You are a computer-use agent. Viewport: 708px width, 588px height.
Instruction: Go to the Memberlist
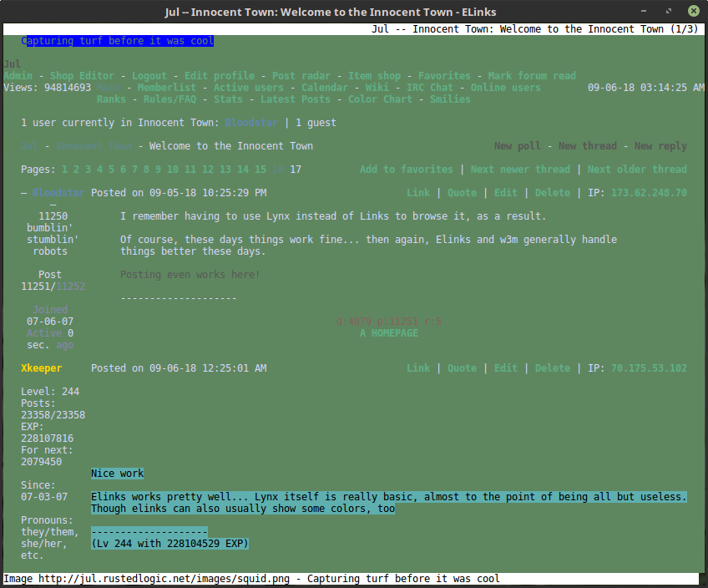click(x=167, y=88)
